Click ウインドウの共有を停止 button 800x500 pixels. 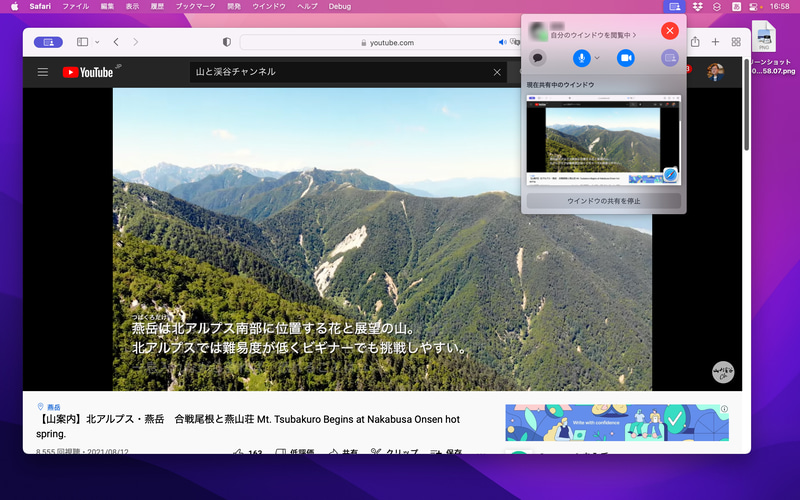pyautogui.click(x=604, y=201)
